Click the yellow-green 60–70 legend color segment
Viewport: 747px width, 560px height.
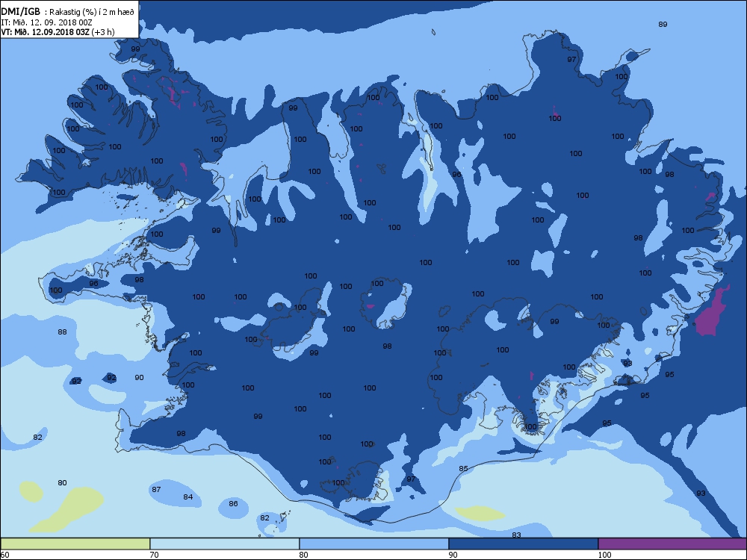(x=75, y=544)
